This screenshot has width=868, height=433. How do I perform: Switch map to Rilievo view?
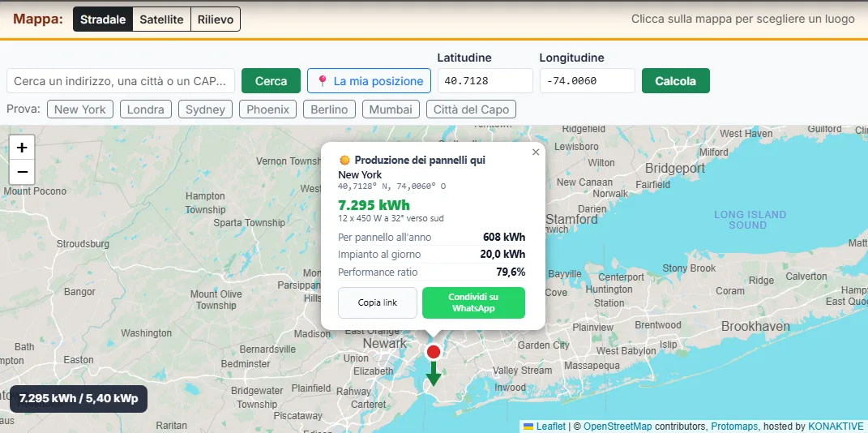coord(216,19)
